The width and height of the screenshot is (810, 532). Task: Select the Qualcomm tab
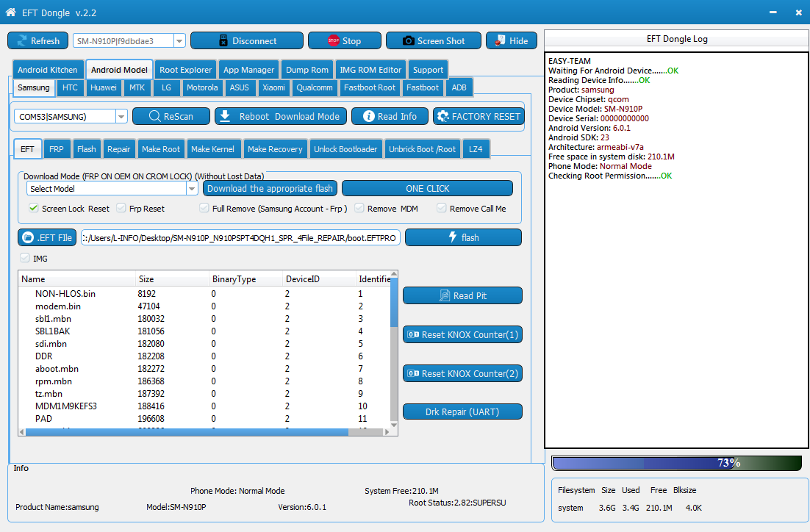(x=314, y=87)
